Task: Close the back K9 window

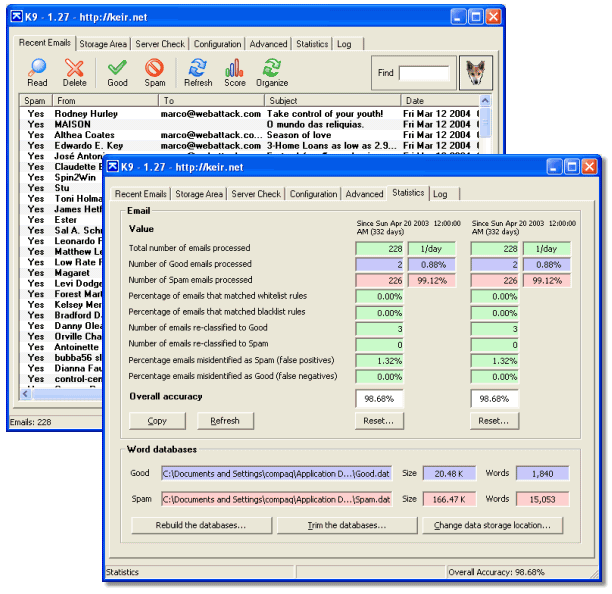Action: point(493,17)
